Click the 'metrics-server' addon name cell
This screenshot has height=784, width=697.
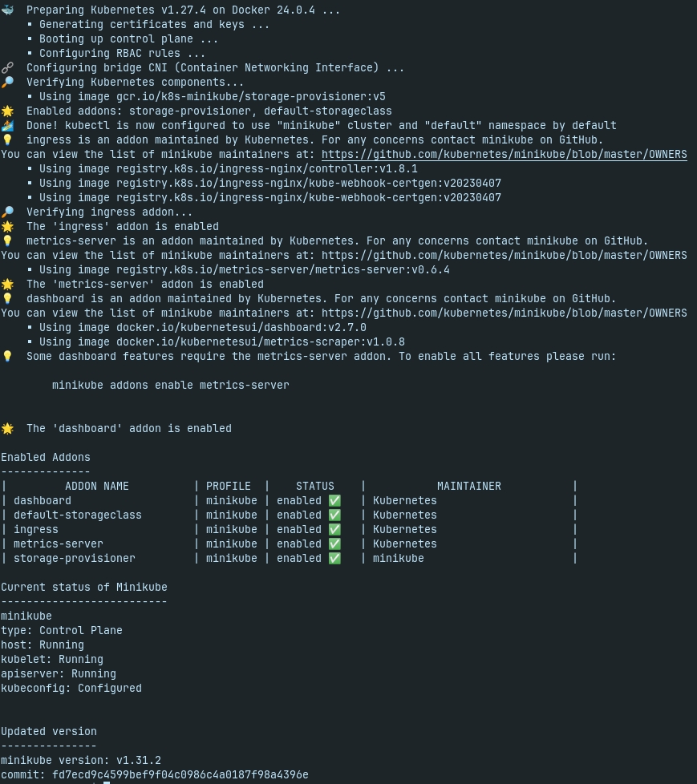[x=59, y=544]
